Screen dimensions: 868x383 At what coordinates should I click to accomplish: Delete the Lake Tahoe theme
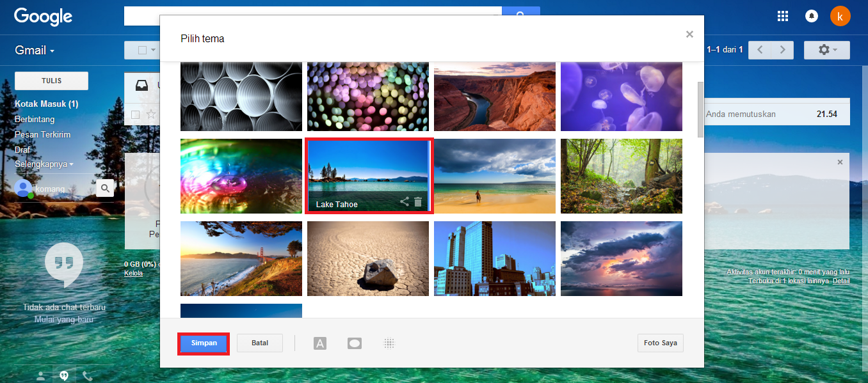point(418,201)
